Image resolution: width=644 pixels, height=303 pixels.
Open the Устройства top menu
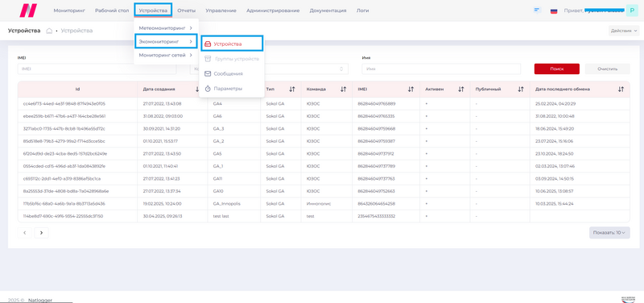click(x=153, y=10)
